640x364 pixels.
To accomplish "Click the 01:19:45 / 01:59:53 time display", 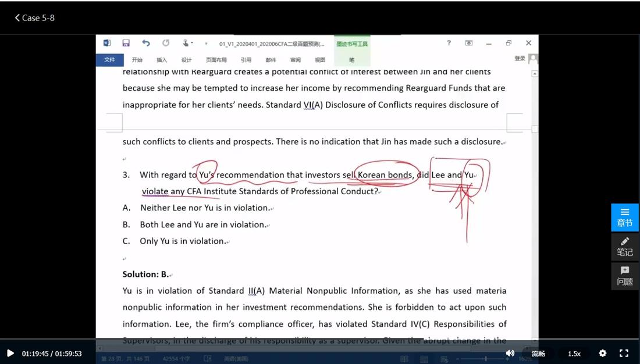I will click(52, 354).
